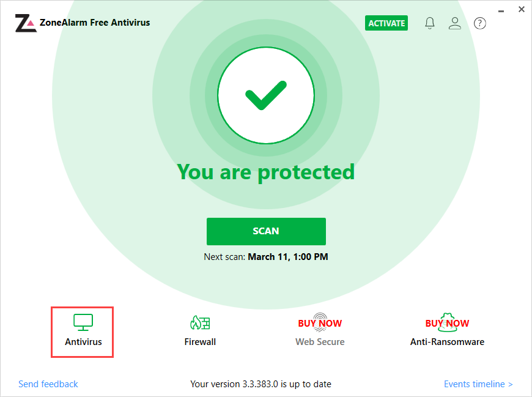Select the Web Secure label
Image resolution: width=532 pixels, height=397 pixels.
(320, 342)
